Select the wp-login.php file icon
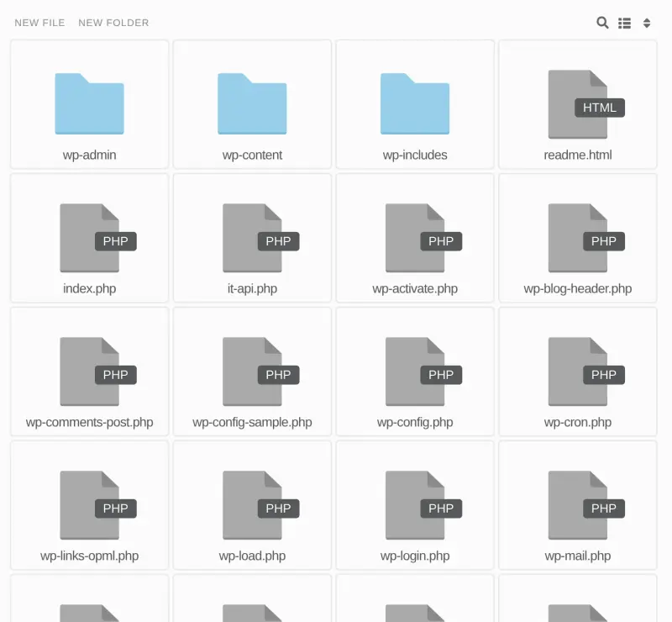 coord(423,505)
